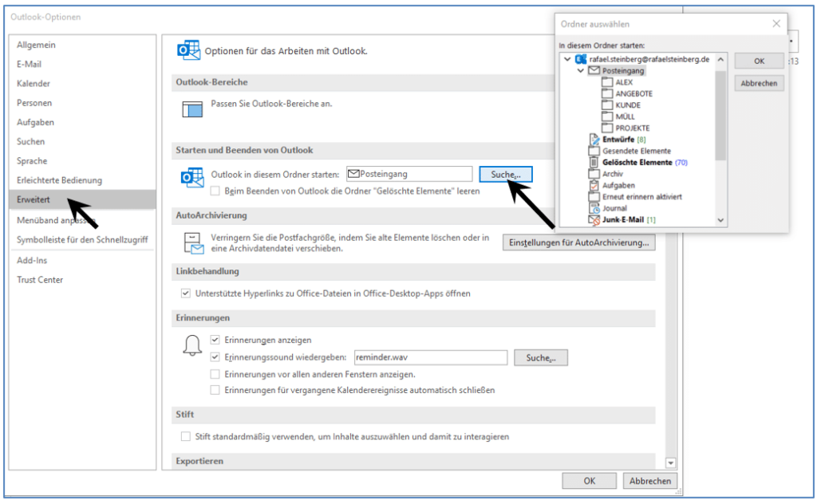Viewport: 817px width, 504px height.
Task: Click the Gelöschte Elemente trash icon
Action: click(594, 163)
